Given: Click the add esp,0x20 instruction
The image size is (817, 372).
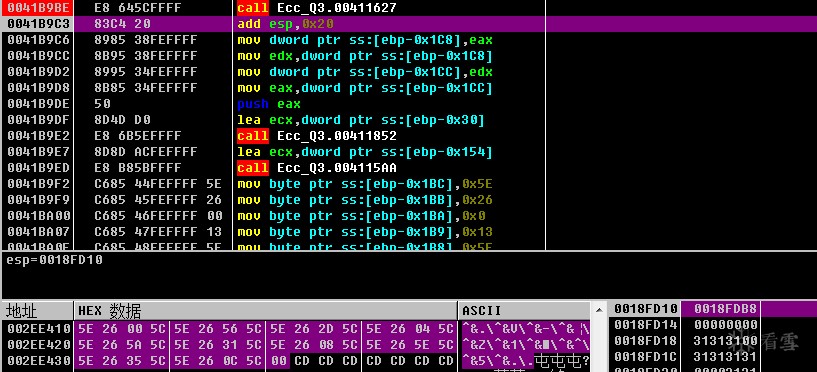Looking at the screenshot, I should click(x=286, y=24).
